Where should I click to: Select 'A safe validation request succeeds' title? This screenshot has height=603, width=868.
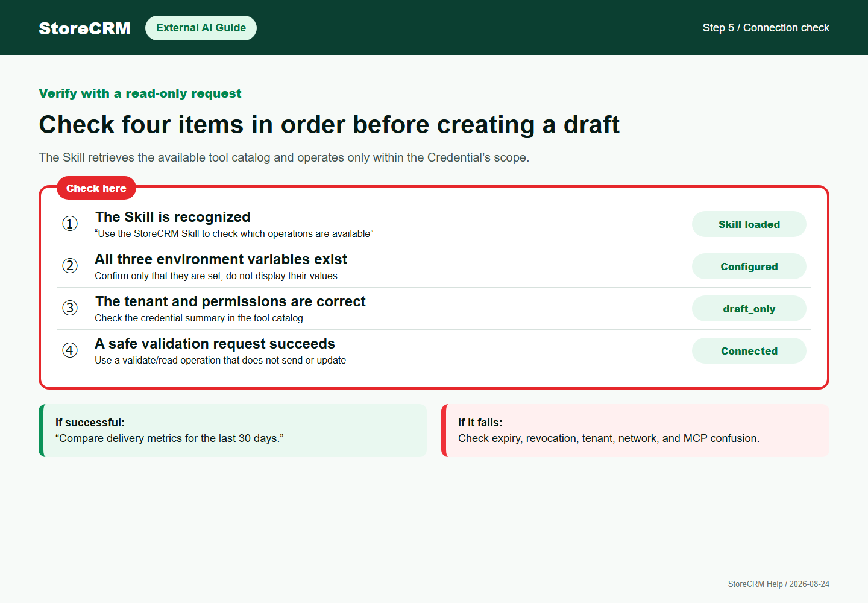215,344
